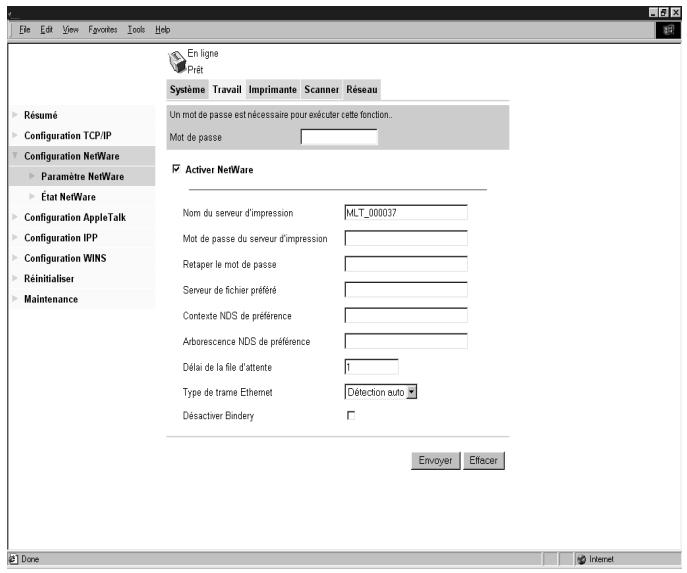The height and width of the screenshot is (573, 687).
Task: Open Configuration IPP in sidebar
Action: (x=61, y=237)
